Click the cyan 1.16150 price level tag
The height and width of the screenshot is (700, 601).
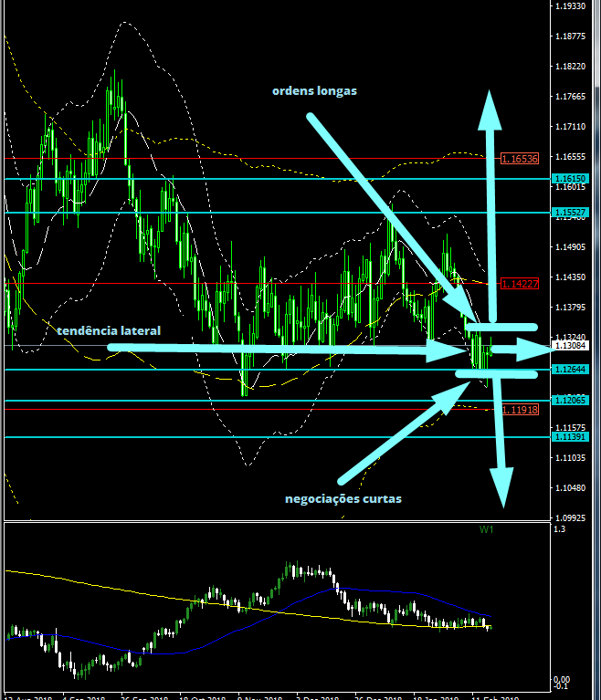[x=570, y=179]
